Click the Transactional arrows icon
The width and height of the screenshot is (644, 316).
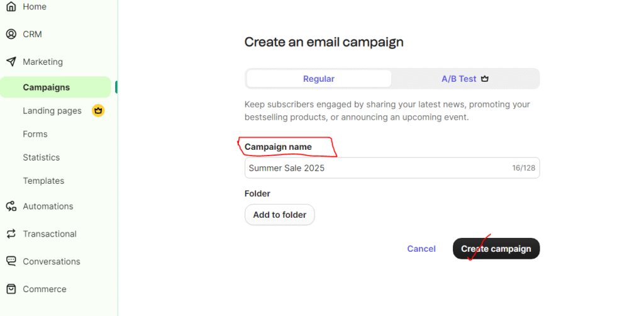tap(11, 234)
